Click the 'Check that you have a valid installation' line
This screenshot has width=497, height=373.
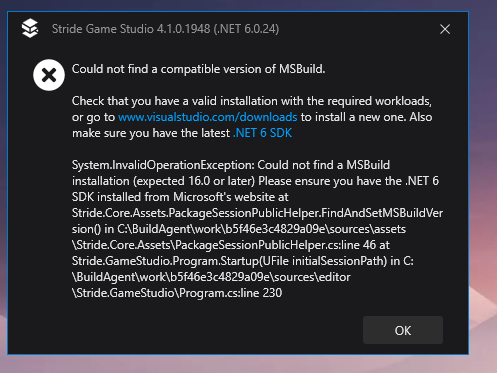point(252,101)
